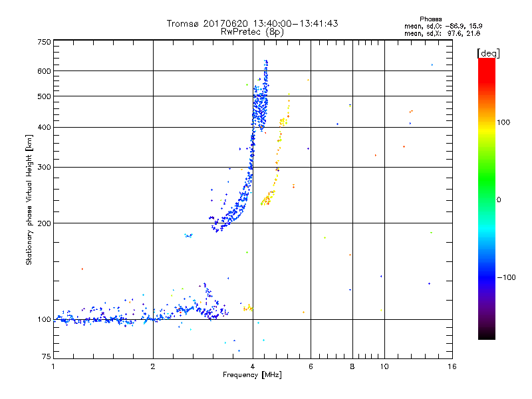Select the 'mean, sd,X: 97.6, 21.8' line
Viewport: 532px width, 399px height.
(442, 33)
